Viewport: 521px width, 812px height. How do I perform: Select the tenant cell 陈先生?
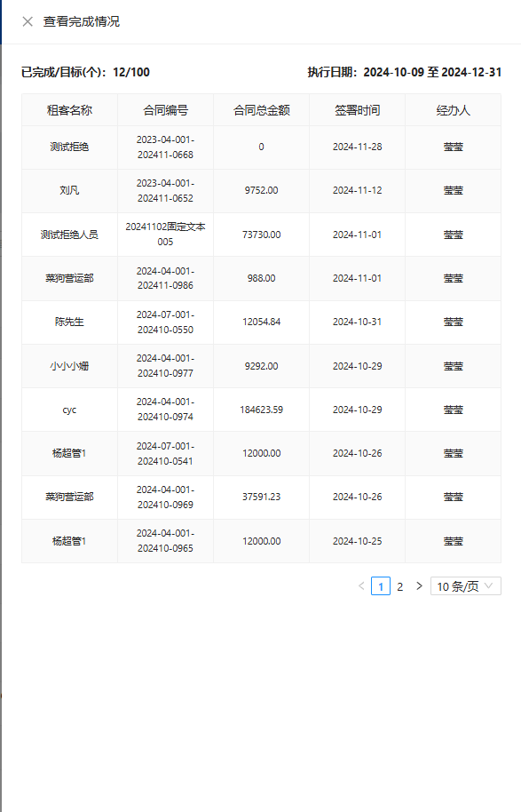(69, 322)
